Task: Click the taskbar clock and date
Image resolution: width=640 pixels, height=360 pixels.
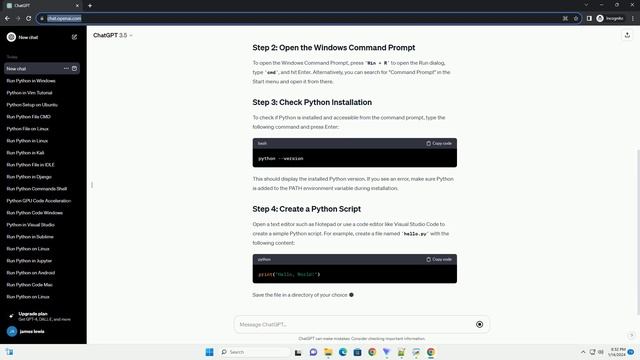Action: tap(616, 352)
